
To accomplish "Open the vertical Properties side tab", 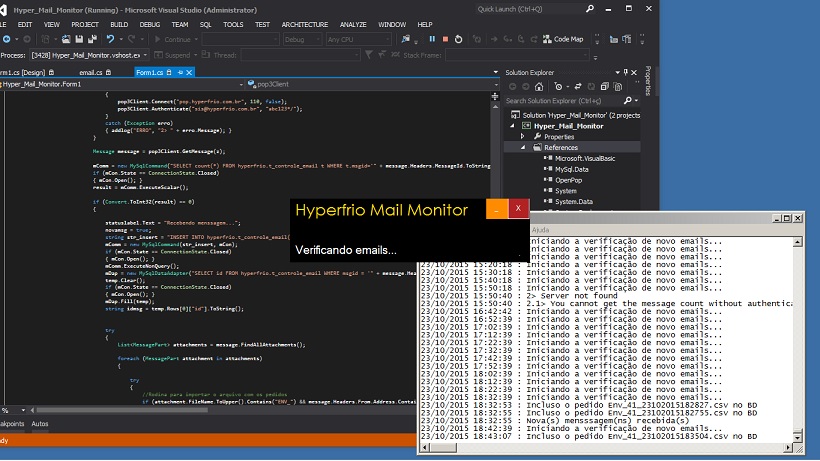I will [648, 81].
